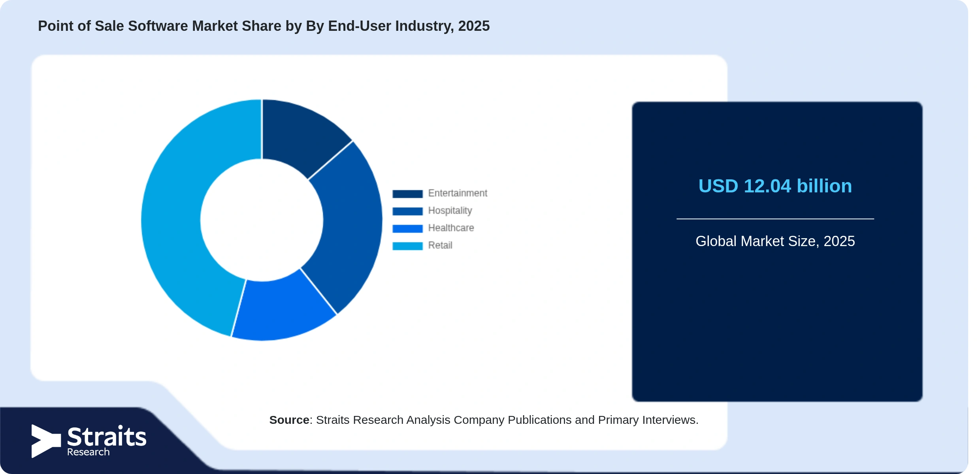
Task: Click the Entertainment legend color swatch
Action: [x=407, y=194]
